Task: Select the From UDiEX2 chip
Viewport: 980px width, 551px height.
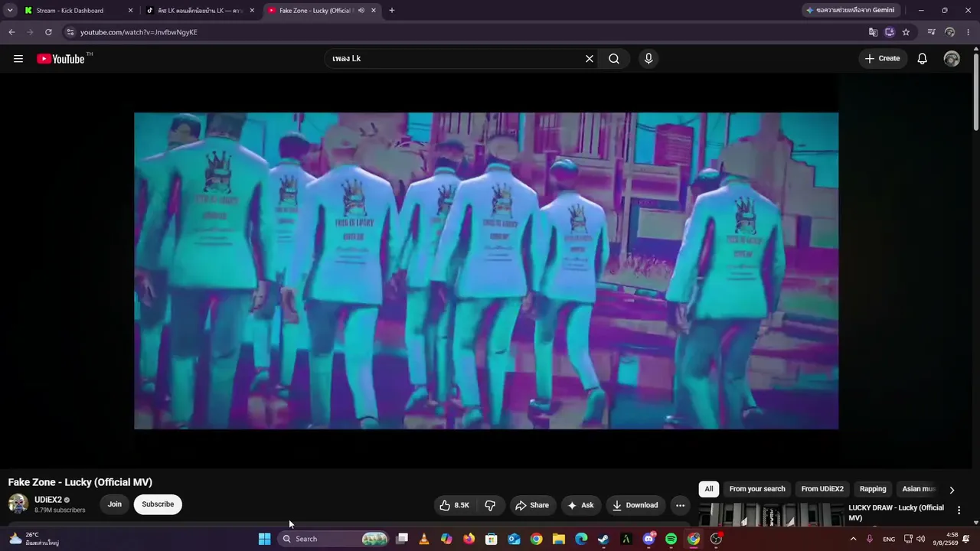Action: (x=822, y=489)
